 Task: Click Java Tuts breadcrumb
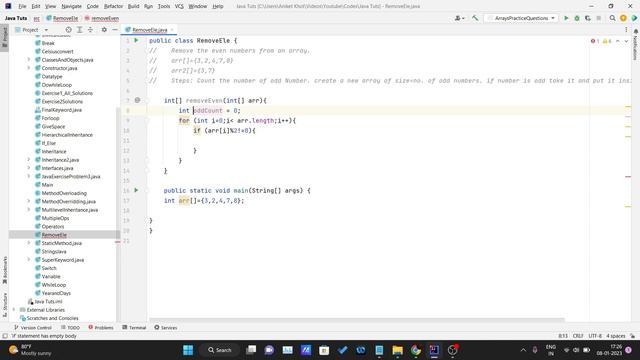(16, 18)
